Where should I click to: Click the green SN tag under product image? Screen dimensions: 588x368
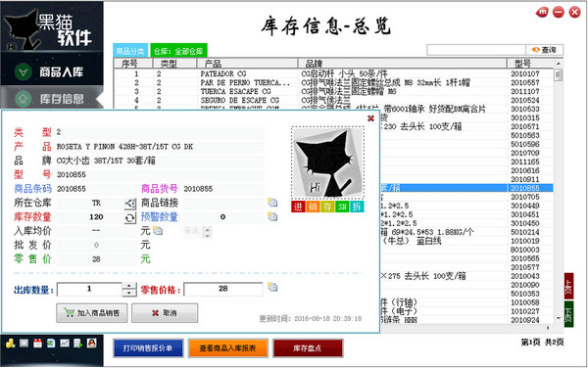point(342,207)
